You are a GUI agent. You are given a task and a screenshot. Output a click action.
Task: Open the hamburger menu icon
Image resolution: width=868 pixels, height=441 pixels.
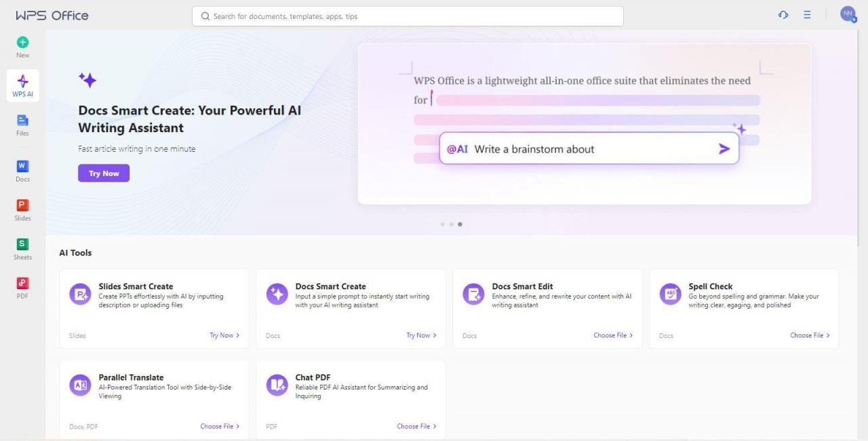pyautogui.click(x=807, y=15)
